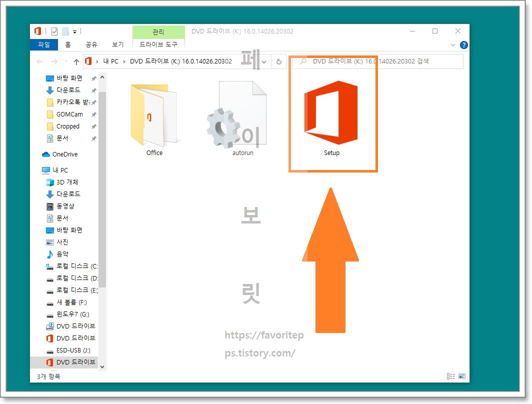Click the pin icon beside GOMCam
The image size is (532, 404).
[x=93, y=114]
